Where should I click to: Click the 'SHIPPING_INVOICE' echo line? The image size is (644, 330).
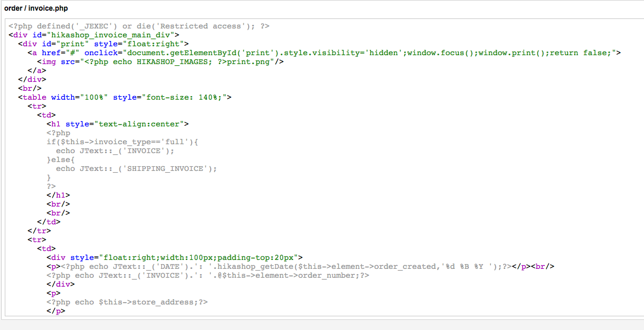pos(137,169)
